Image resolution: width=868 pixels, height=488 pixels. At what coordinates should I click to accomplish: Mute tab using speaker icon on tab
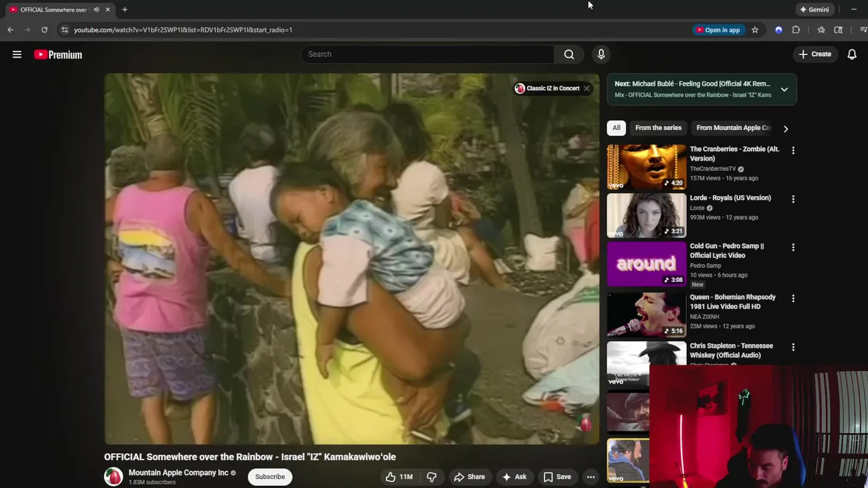tap(96, 9)
